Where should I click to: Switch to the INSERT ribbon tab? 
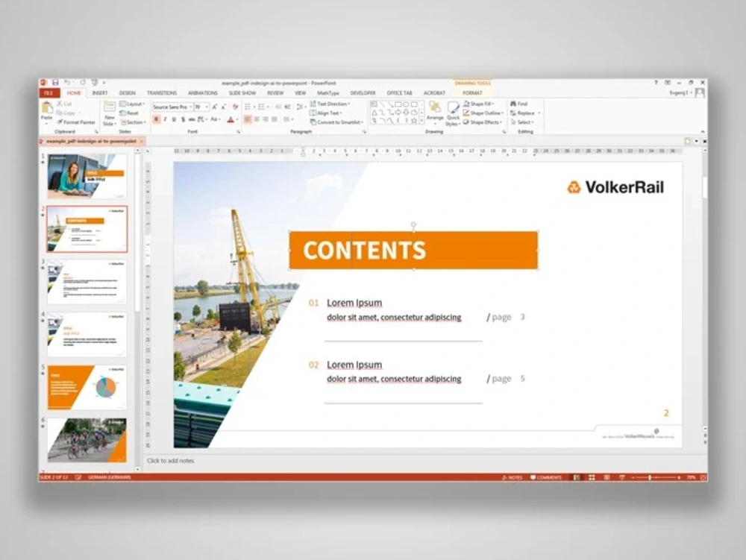click(100, 93)
